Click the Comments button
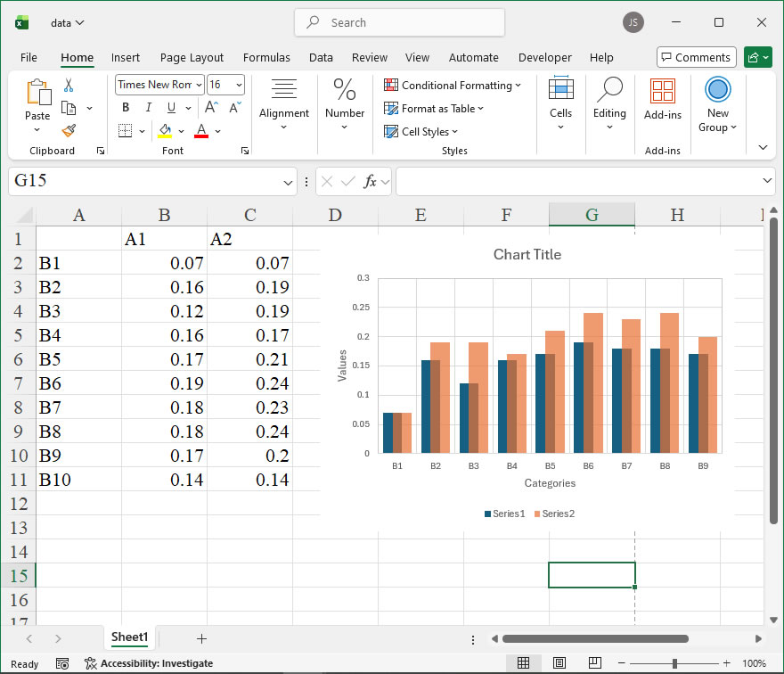This screenshot has width=784, height=674. pos(696,58)
